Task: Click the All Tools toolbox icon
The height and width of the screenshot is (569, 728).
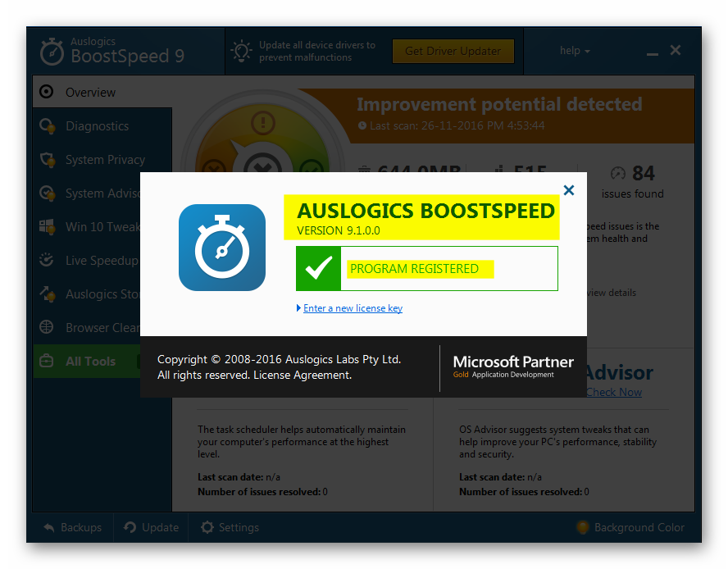Action: pos(47,361)
